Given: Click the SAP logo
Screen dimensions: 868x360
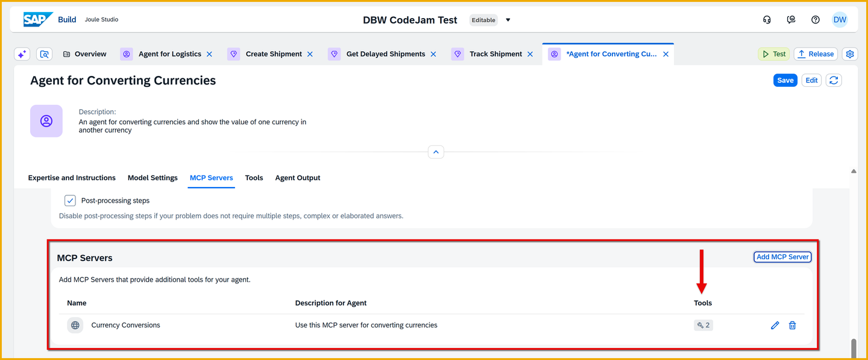Looking at the screenshot, I should [x=38, y=19].
